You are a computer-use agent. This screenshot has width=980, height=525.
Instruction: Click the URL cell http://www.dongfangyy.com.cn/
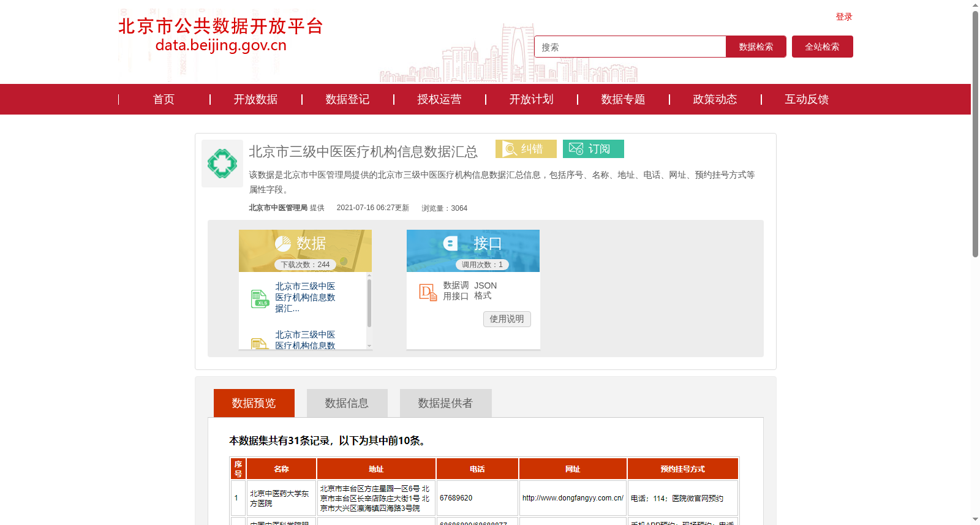click(573, 498)
